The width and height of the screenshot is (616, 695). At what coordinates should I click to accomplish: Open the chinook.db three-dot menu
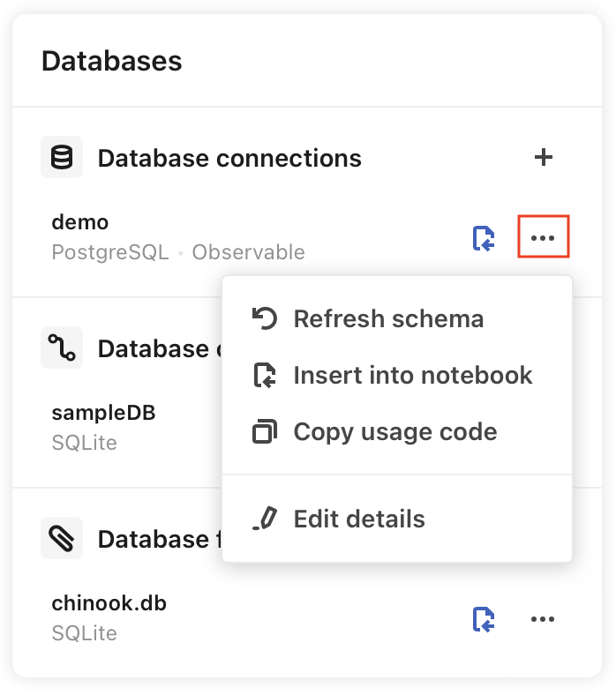point(543,619)
